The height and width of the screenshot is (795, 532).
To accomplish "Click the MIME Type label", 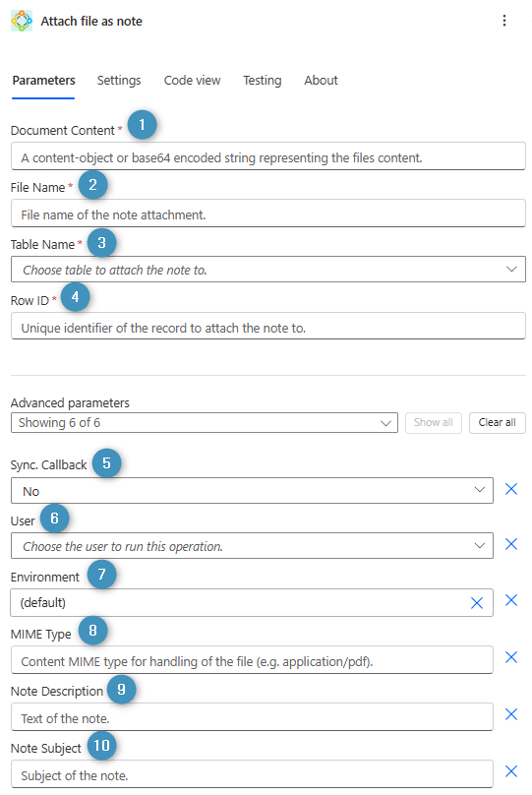I will (41, 635).
